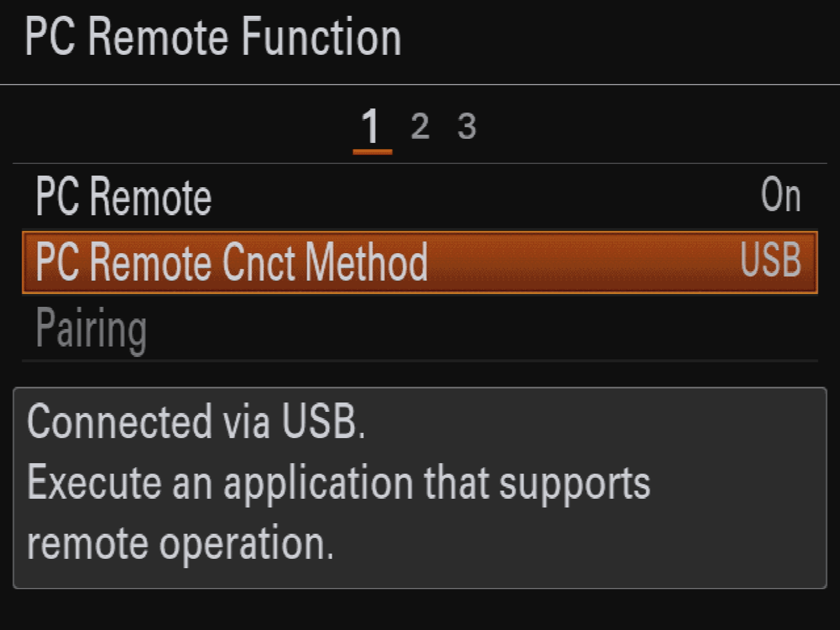The height and width of the screenshot is (630, 840).
Task: Click the word "Function" in the header
Action: coord(321,37)
